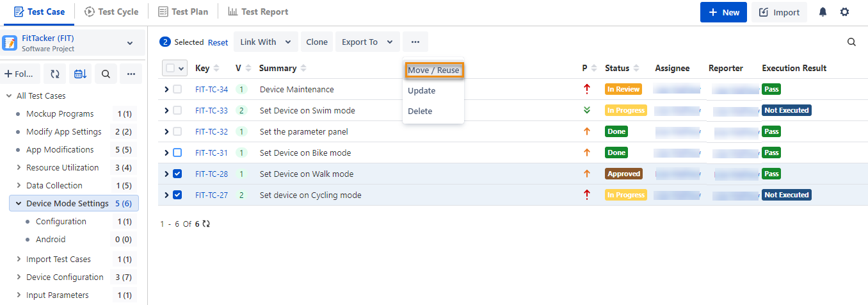Expand the FIT-TC-32 row

tap(167, 131)
